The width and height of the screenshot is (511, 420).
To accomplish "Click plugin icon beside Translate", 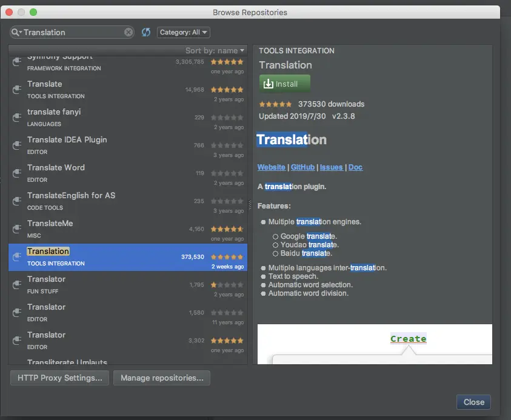I will [x=16, y=90].
